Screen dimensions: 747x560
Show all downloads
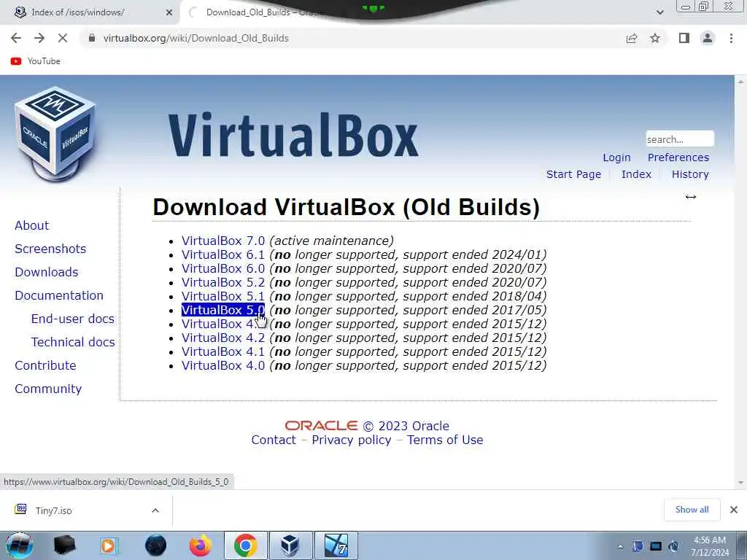(x=692, y=510)
